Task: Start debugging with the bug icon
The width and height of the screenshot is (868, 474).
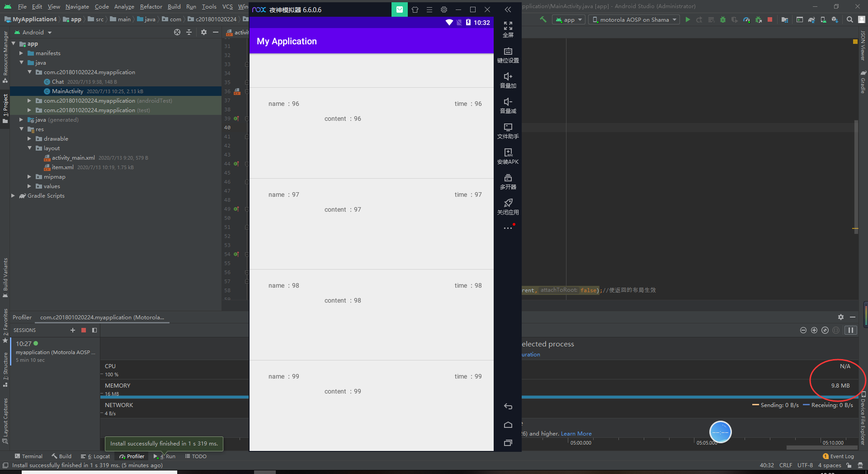Action: (x=723, y=19)
